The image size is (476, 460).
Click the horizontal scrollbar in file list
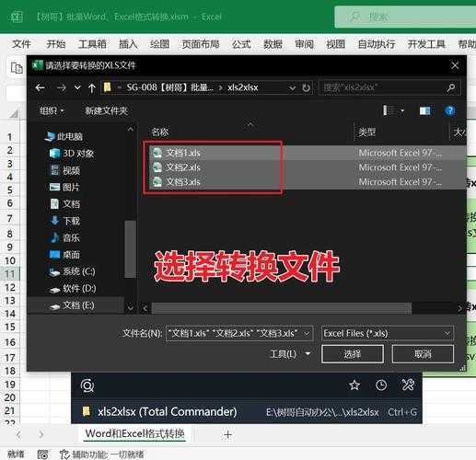pos(281,308)
